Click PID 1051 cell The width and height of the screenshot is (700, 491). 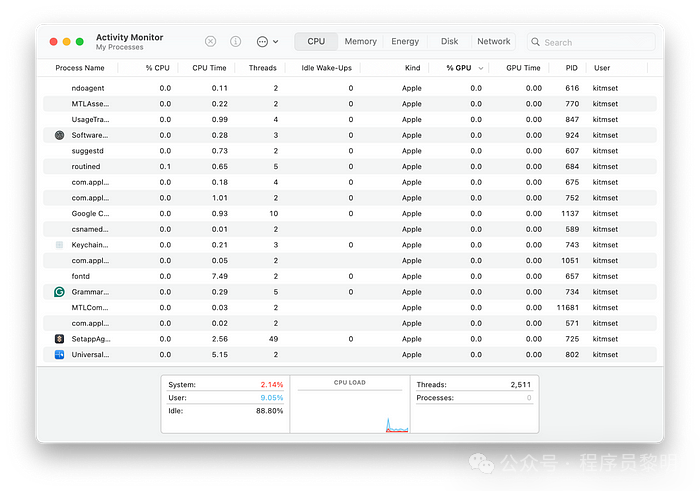(x=570, y=260)
